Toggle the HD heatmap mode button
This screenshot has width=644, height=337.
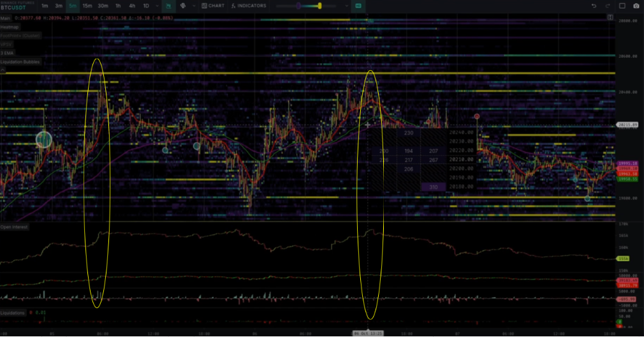click(358, 6)
